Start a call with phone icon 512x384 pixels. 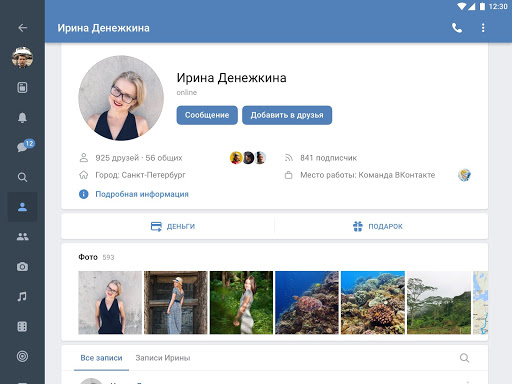(457, 28)
